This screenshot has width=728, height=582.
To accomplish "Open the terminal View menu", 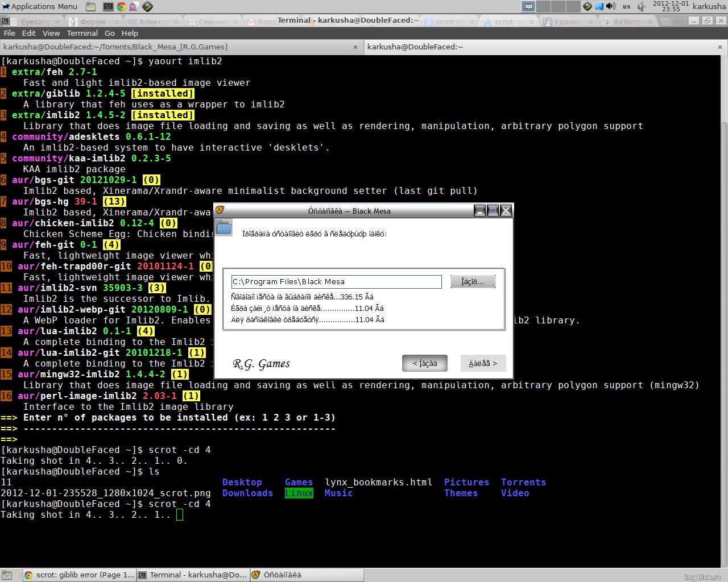I will pos(51,33).
